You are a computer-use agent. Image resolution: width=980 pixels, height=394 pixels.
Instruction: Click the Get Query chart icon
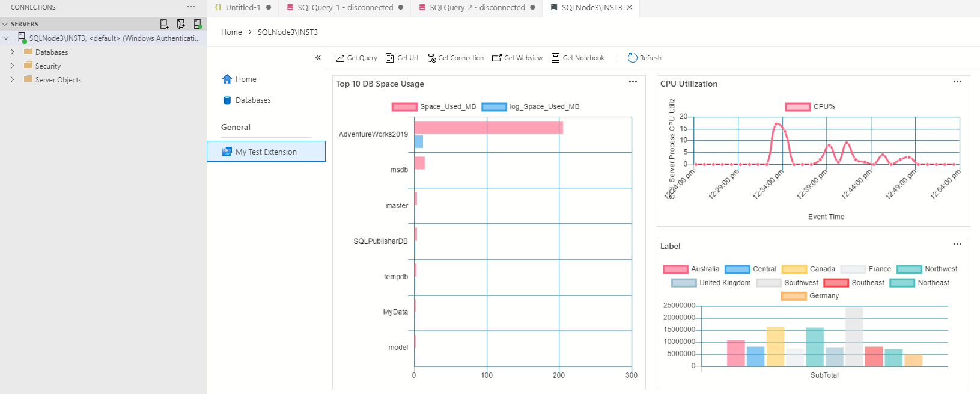[340, 58]
